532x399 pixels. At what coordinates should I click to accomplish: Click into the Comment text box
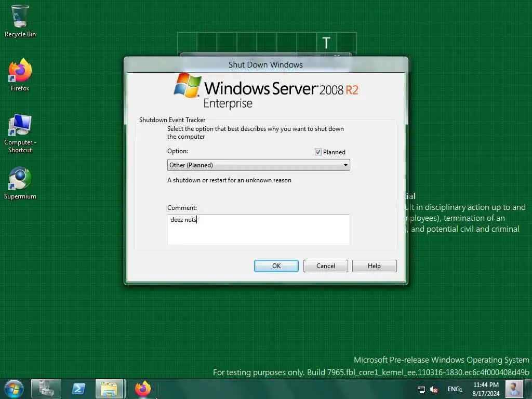click(259, 229)
